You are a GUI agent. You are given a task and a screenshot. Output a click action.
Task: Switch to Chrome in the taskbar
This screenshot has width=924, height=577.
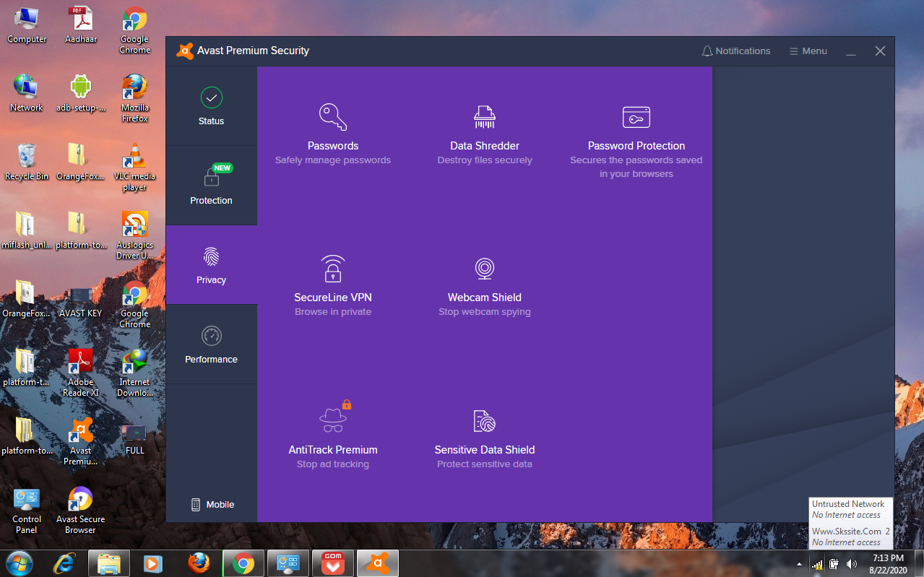point(243,563)
